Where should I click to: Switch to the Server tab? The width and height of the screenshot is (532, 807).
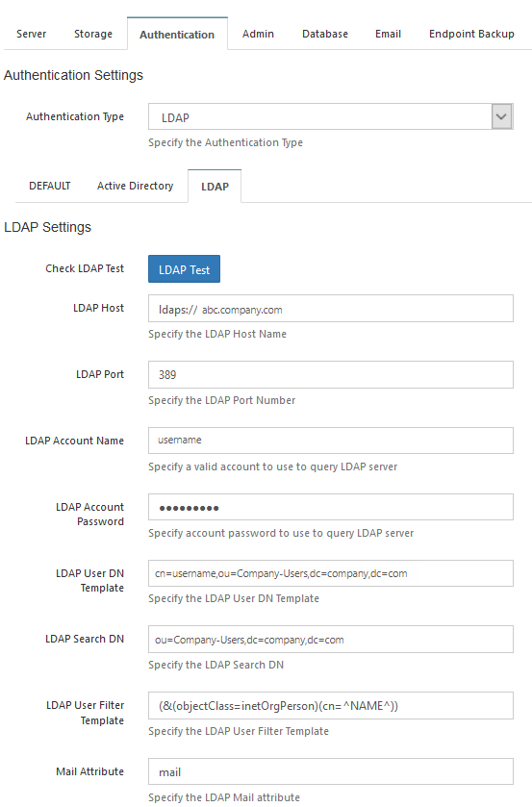[x=32, y=34]
